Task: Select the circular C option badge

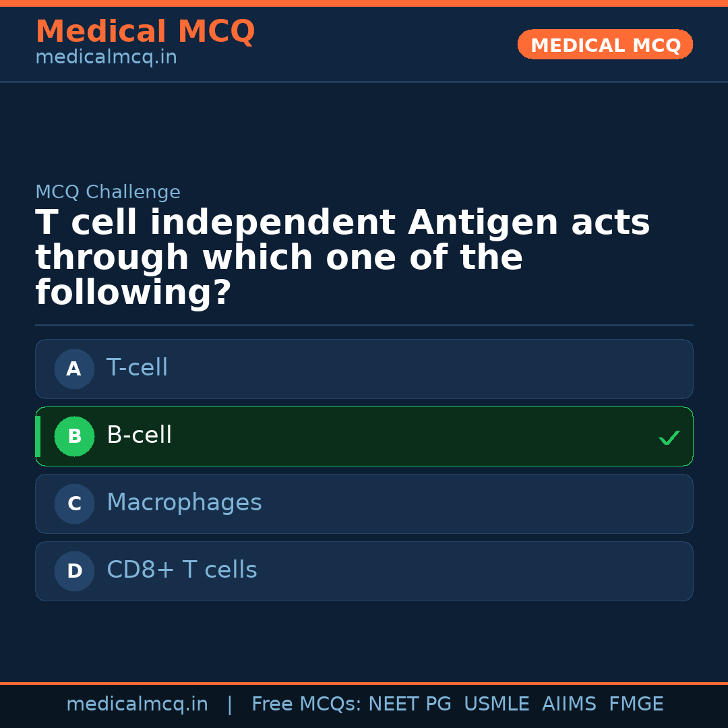Action: tap(74, 504)
